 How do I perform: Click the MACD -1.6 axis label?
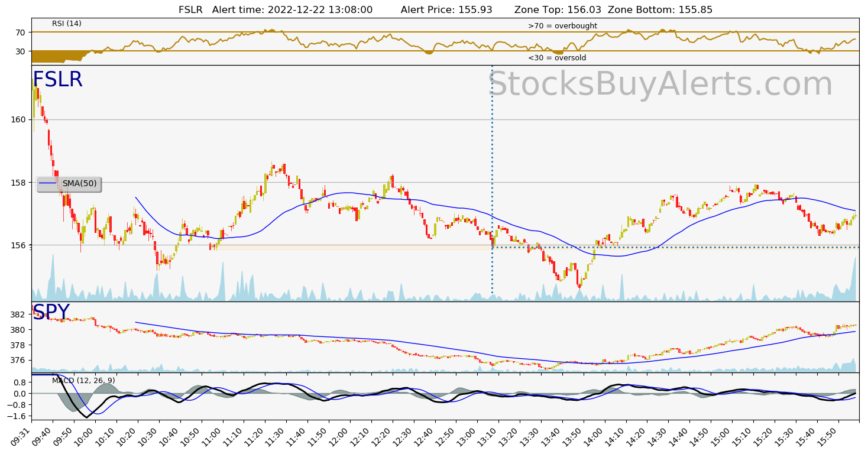(x=17, y=416)
